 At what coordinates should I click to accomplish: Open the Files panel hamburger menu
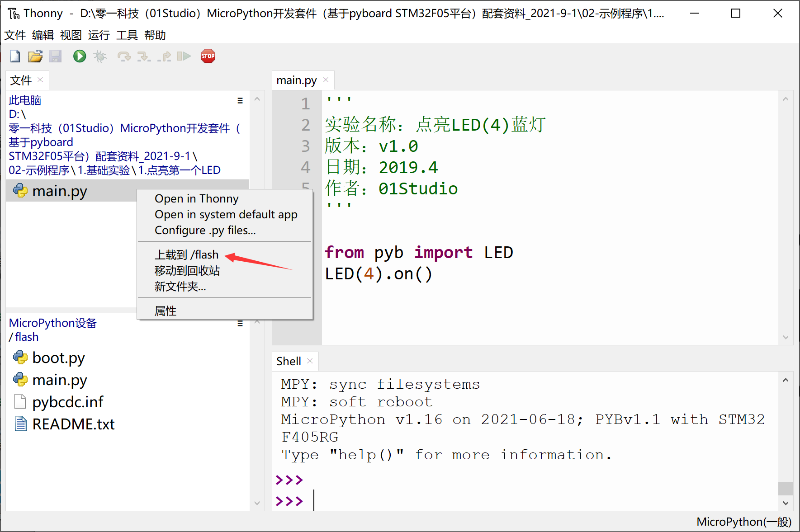coord(240,100)
